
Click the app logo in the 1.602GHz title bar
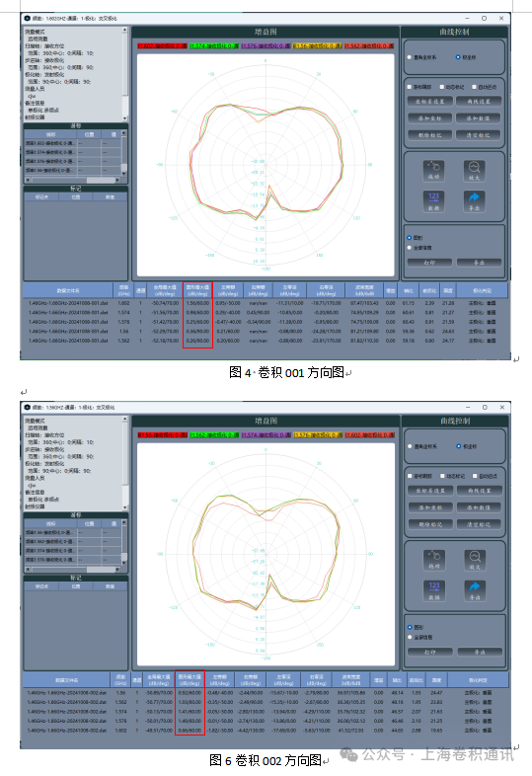(x=28, y=19)
